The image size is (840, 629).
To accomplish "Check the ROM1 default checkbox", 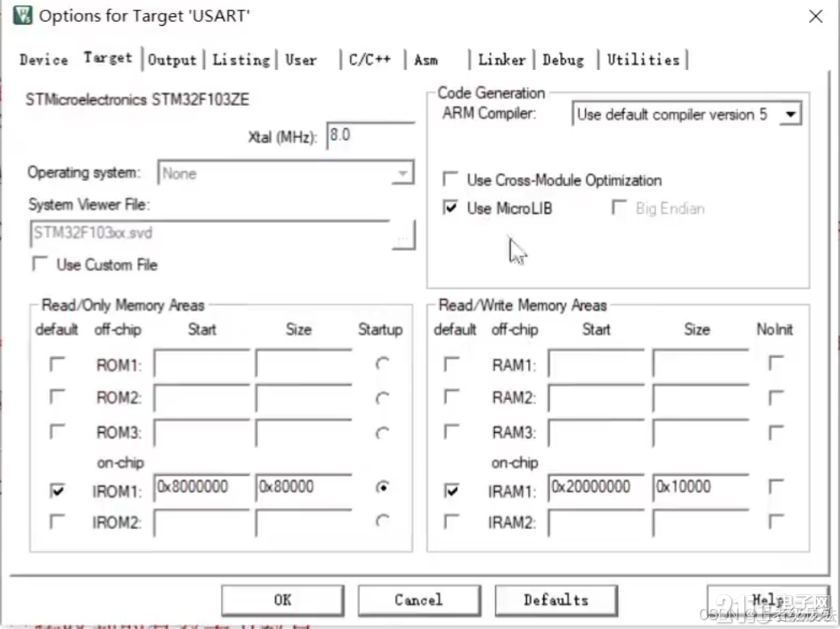I will (x=57, y=364).
